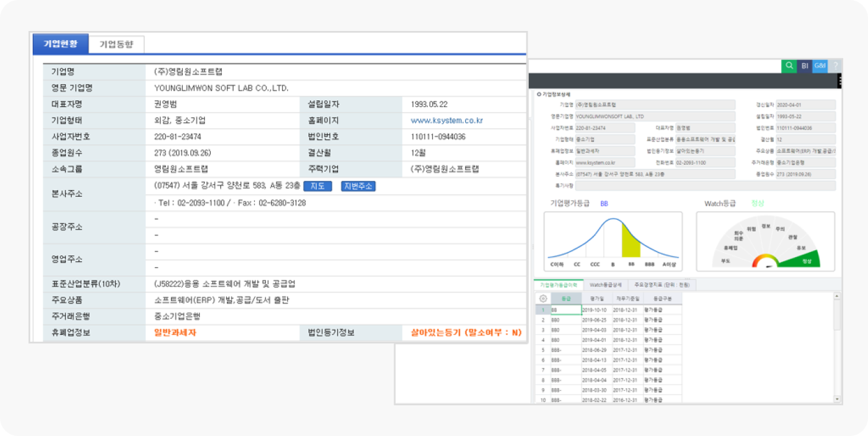Viewport: 868px width, 436px height.
Task: Open help via question mark icon
Action: coord(835,66)
